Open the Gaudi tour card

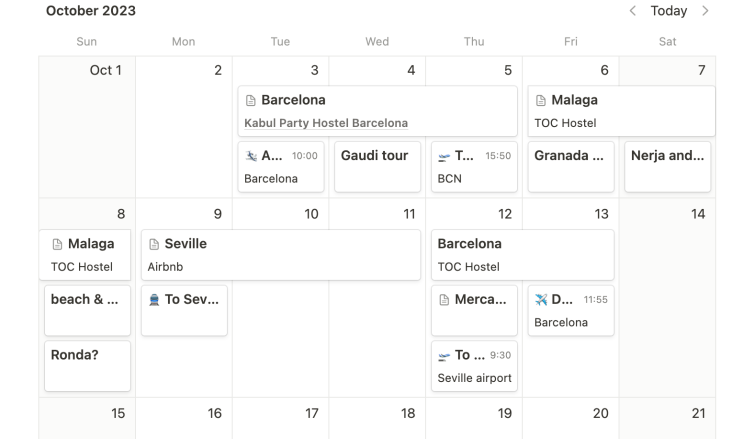pos(376,166)
